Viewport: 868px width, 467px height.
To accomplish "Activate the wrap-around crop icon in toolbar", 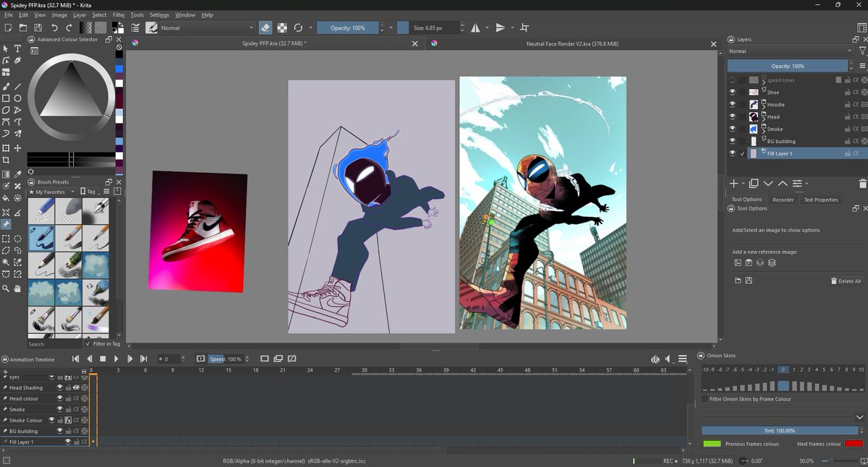I will (x=524, y=27).
